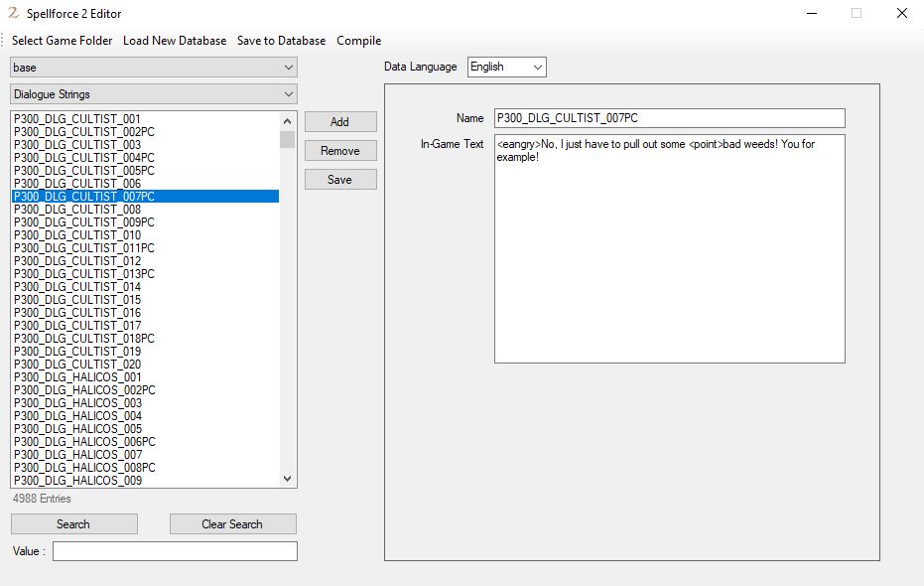Viewport: 924px width, 586px height.
Task: Select entry P300_DLG_CULTIST_012
Action: click(x=145, y=261)
